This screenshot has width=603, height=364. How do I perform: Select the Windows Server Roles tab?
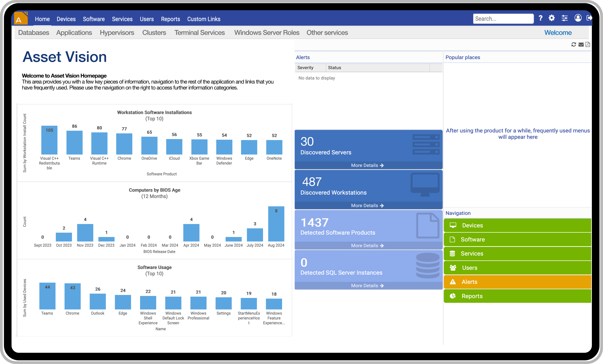point(267,33)
